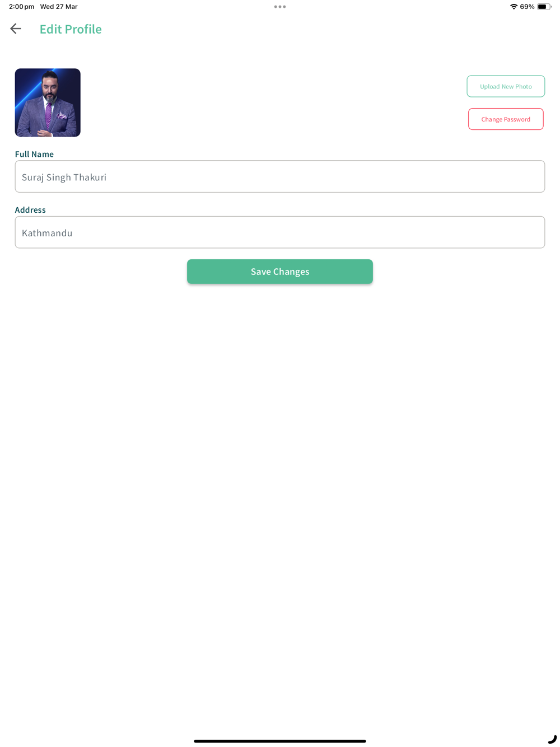Click the Full Name label
The height and width of the screenshot is (747, 560).
[34, 154]
